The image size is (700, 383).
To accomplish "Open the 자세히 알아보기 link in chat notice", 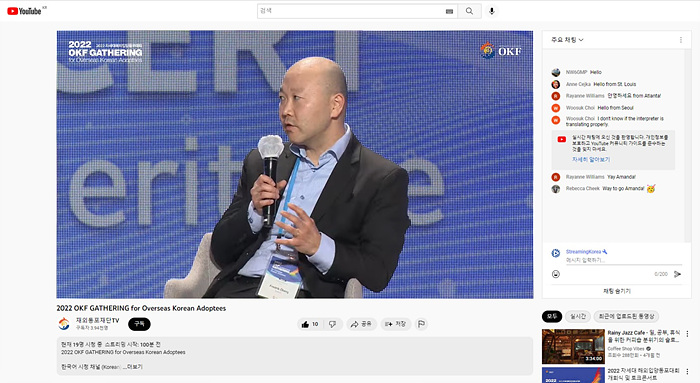I will click(591, 159).
